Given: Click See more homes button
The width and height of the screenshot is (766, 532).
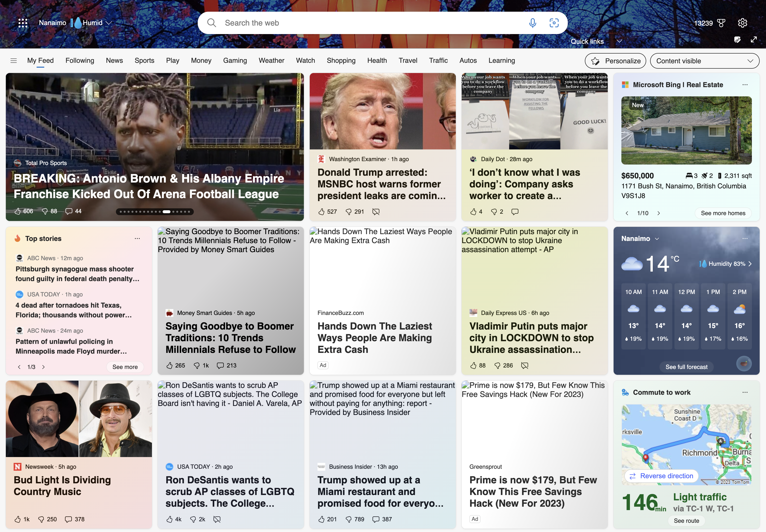Looking at the screenshot, I should (723, 213).
